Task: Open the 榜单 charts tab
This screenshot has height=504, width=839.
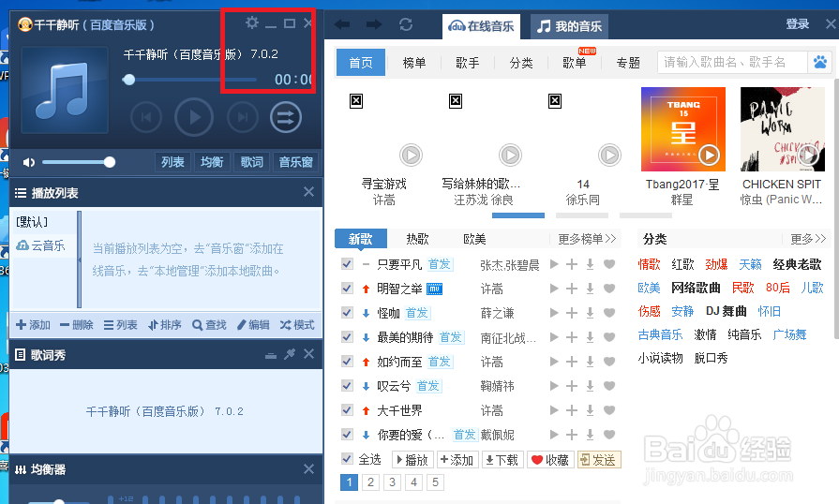Action: pyautogui.click(x=414, y=63)
